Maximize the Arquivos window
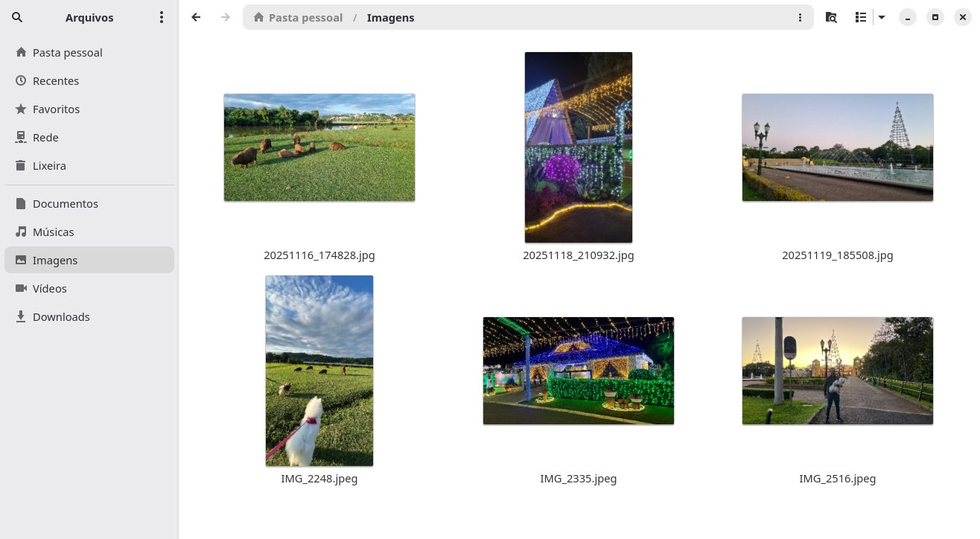Screen dimensions: 980x539 tap(935, 17)
